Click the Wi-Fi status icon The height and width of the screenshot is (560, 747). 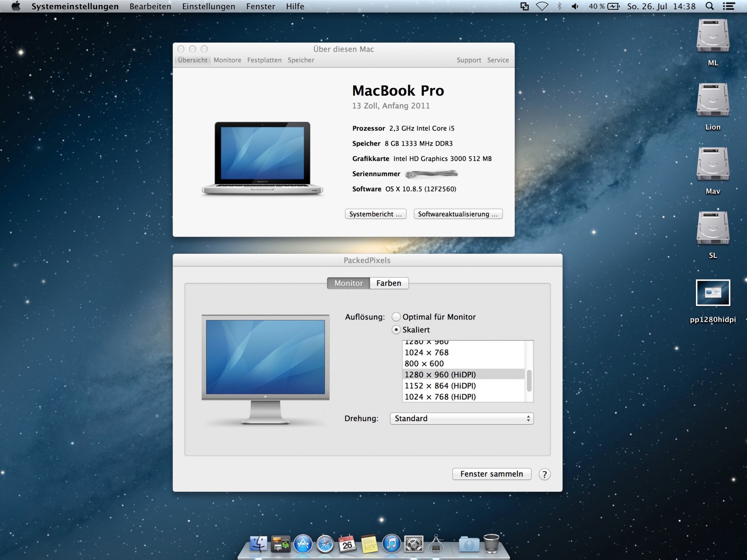(542, 6)
